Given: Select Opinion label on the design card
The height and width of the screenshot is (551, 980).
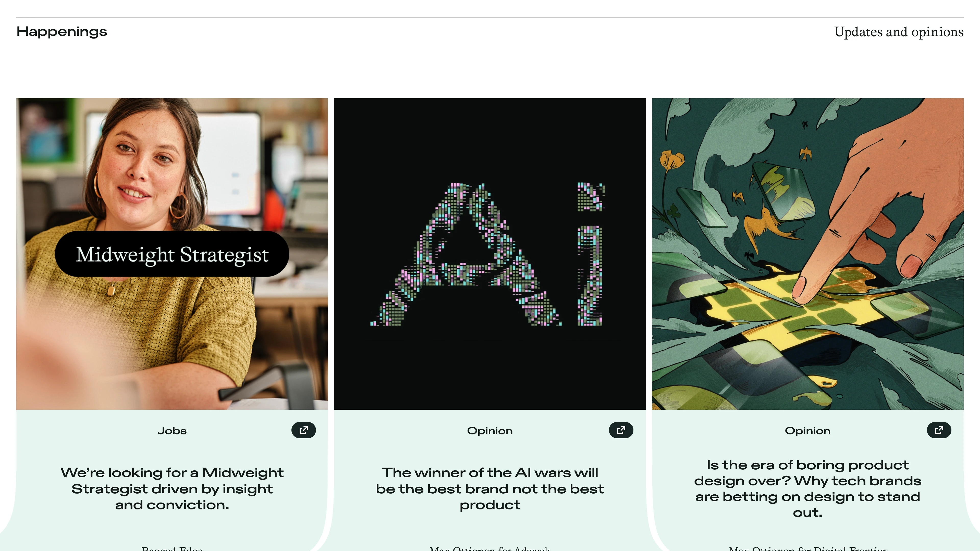Looking at the screenshot, I should pos(808,430).
